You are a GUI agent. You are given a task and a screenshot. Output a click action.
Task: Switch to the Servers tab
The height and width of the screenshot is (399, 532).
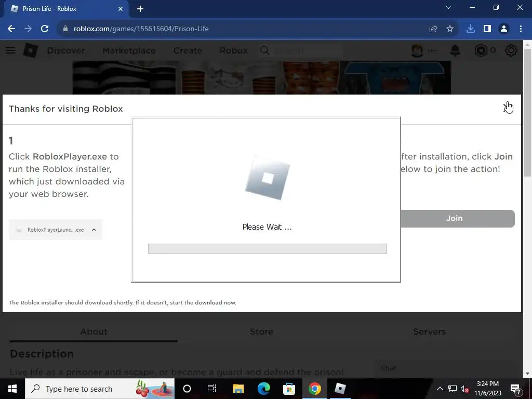[x=429, y=331]
